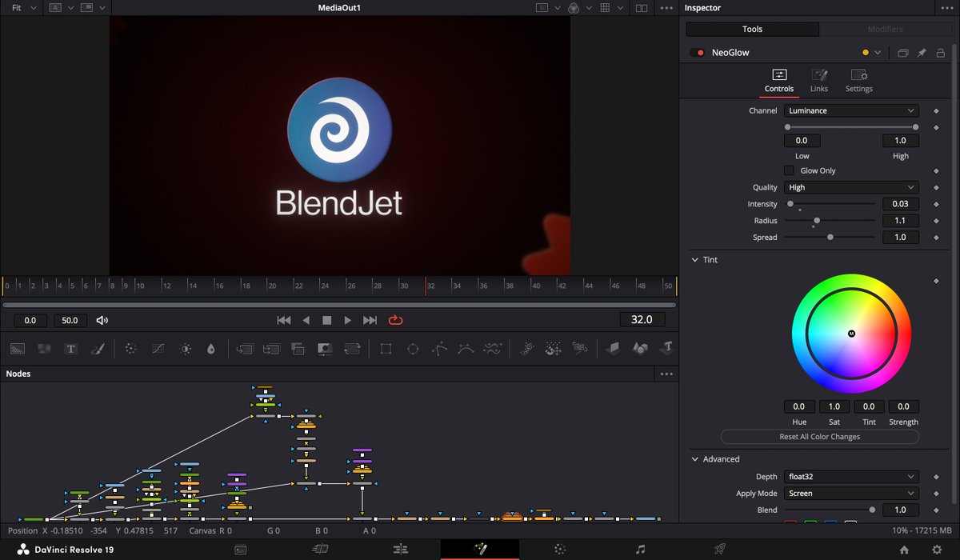Add the Blur droplet tool
This screenshot has height=560, width=960.
211,349
